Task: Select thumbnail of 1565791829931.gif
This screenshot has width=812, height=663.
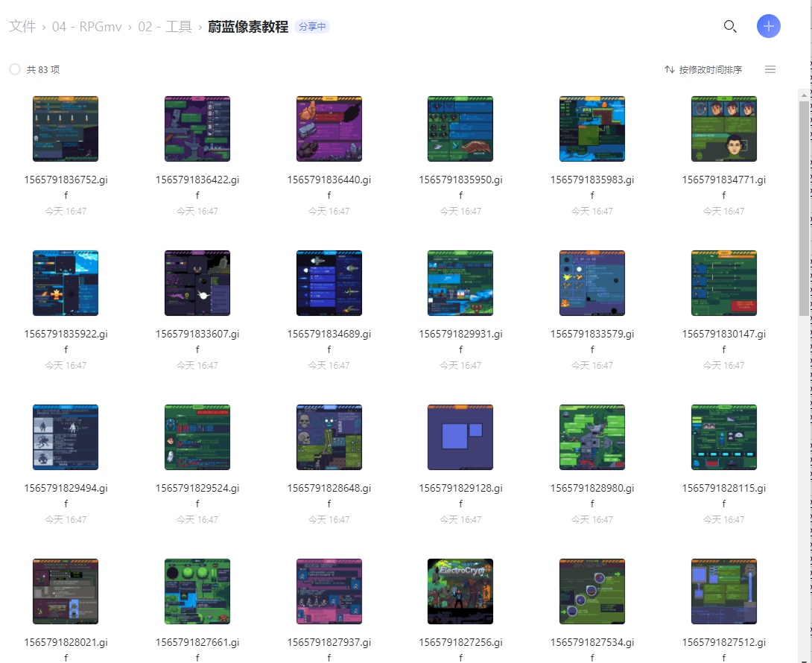Action: coord(460,283)
